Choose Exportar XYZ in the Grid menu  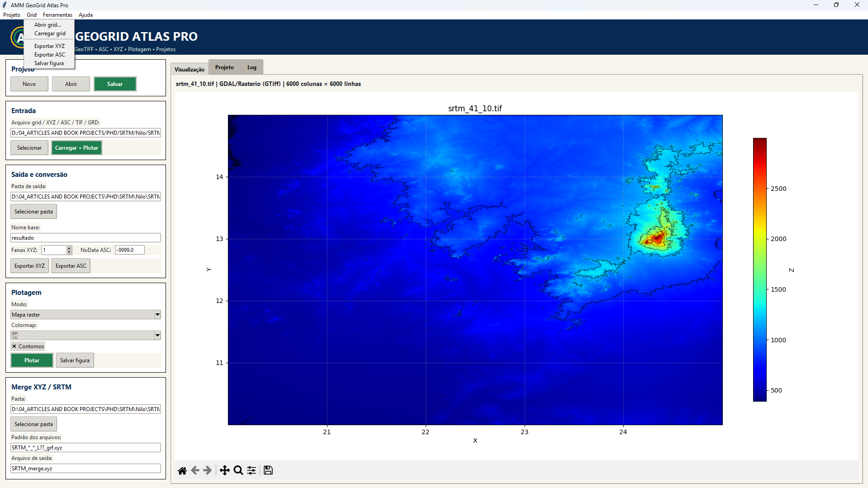click(x=50, y=46)
